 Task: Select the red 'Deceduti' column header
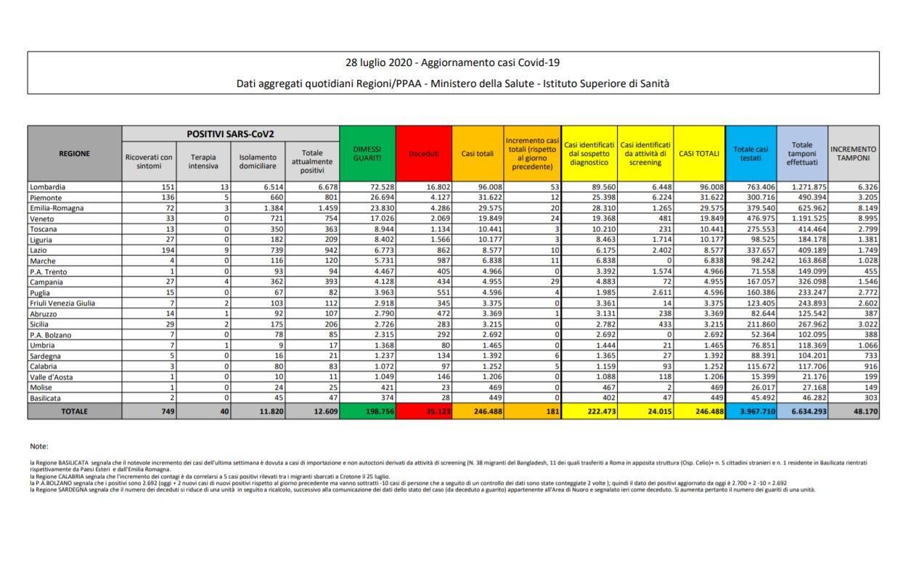tap(424, 153)
